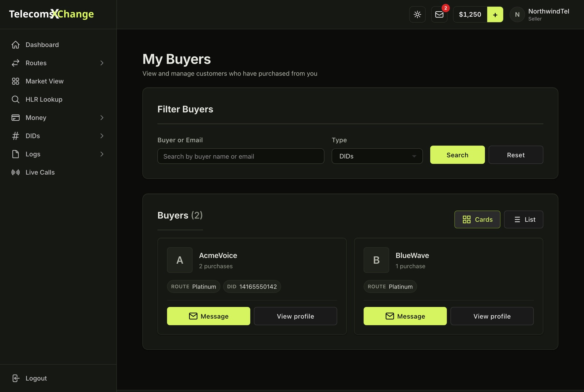The width and height of the screenshot is (584, 392).
Task: Click AcmeVoice DID 14165550142 tag
Action: (x=252, y=287)
